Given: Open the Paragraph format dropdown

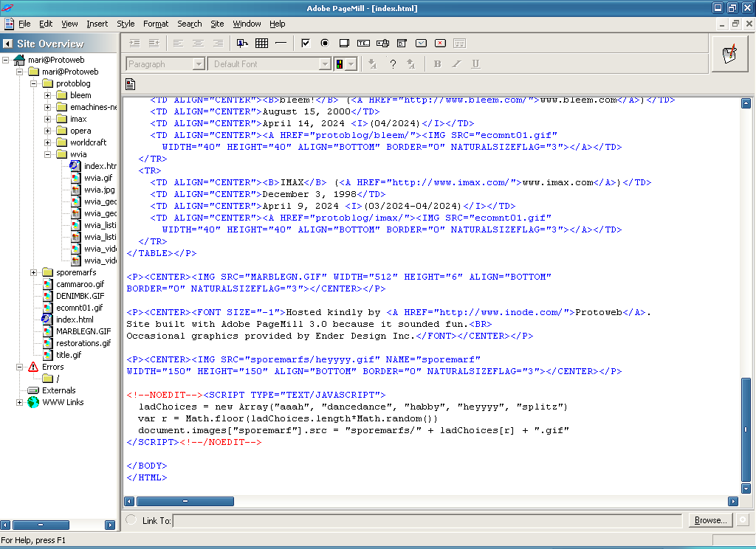Looking at the screenshot, I should coord(198,64).
